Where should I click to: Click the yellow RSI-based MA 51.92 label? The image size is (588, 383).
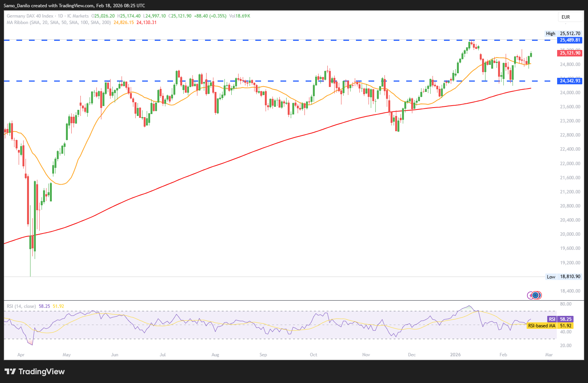tap(565, 326)
